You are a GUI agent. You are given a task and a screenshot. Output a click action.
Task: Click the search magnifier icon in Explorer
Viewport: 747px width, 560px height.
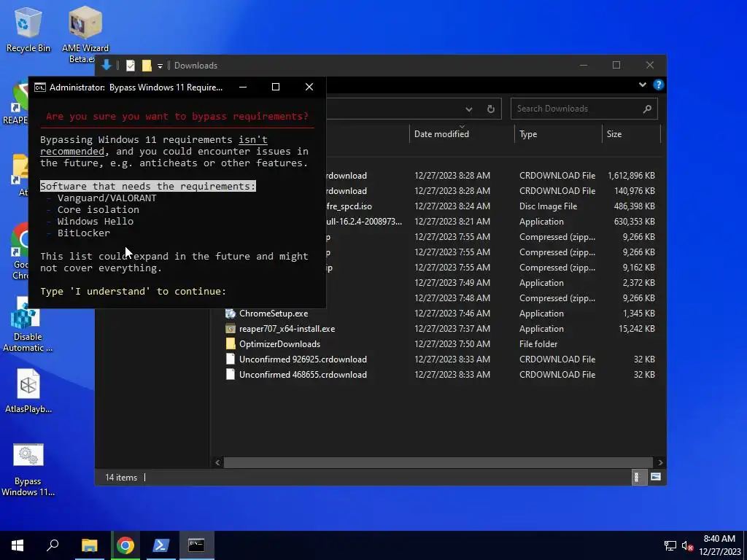pos(647,109)
